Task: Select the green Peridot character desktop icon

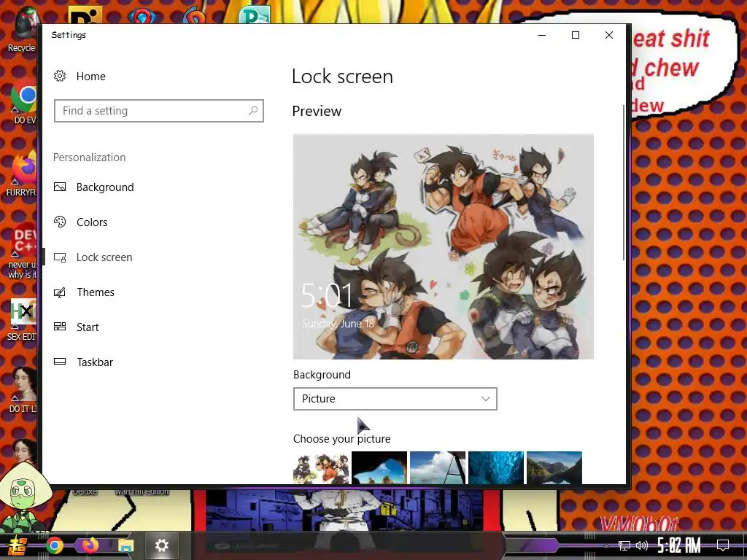Action: 24,497
